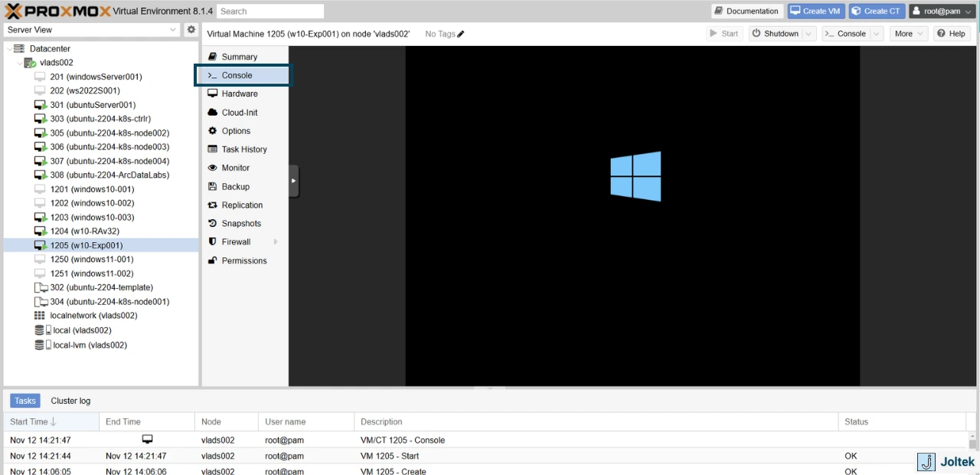
Task: Select VM 201 (windowsServer001)
Action: pyautogui.click(x=96, y=77)
